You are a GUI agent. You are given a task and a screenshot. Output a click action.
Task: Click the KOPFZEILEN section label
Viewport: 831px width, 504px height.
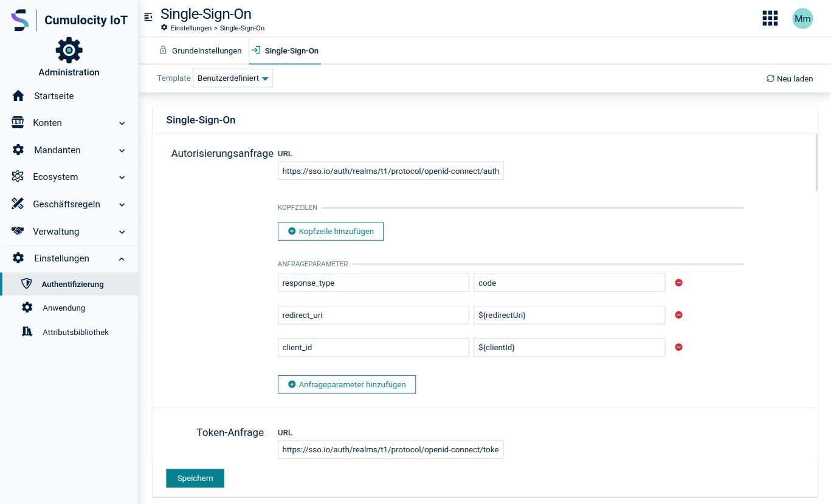(x=297, y=207)
